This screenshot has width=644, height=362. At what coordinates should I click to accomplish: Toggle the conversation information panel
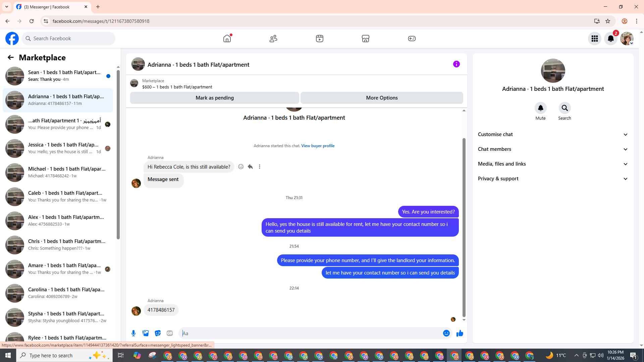[456, 64]
